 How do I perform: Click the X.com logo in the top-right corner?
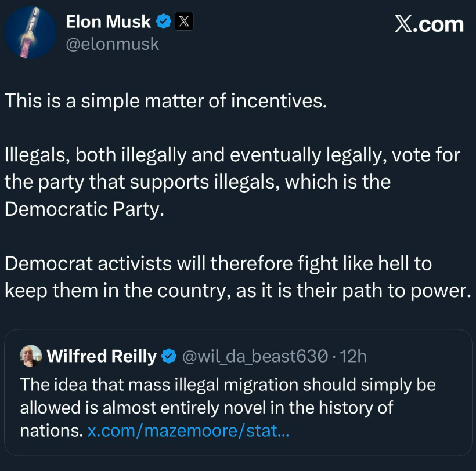[x=429, y=24]
